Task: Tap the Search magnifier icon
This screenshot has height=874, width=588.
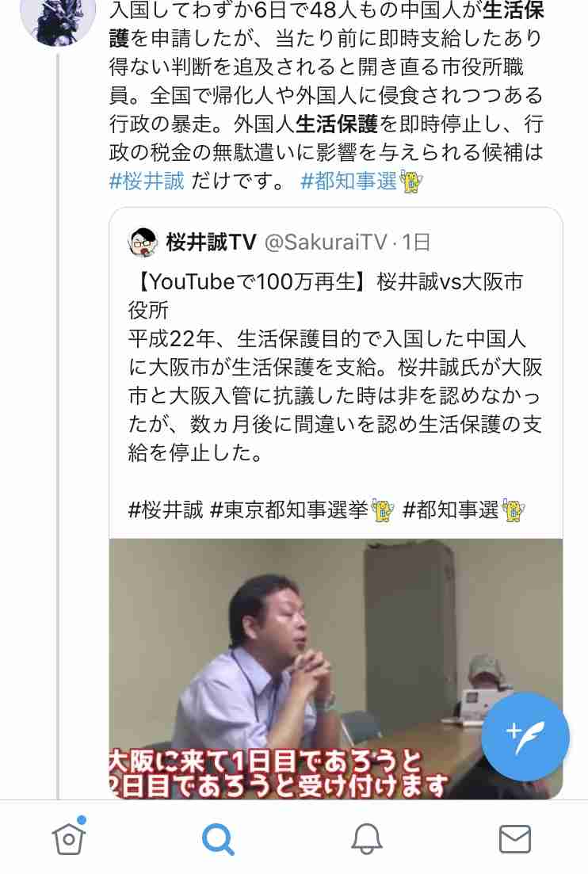Action: (218, 839)
